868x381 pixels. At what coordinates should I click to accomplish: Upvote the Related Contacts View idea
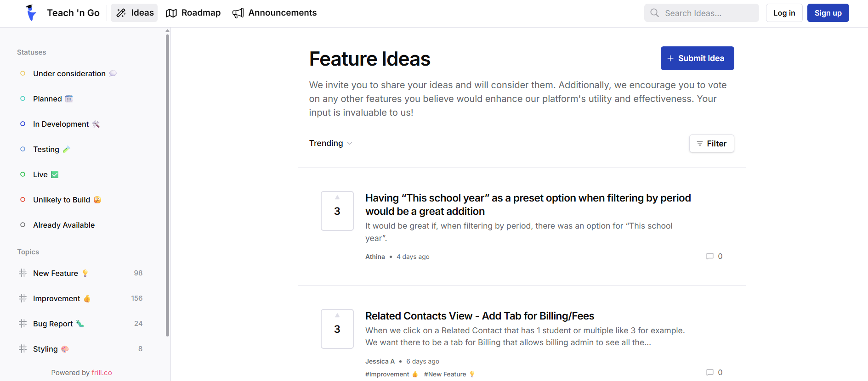pyautogui.click(x=337, y=329)
